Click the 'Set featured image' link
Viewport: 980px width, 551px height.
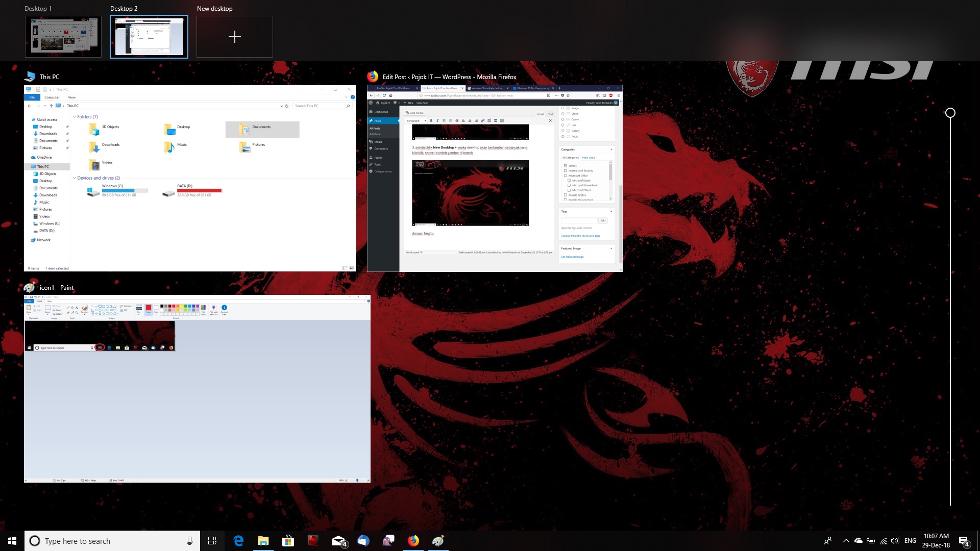pyautogui.click(x=572, y=257)
